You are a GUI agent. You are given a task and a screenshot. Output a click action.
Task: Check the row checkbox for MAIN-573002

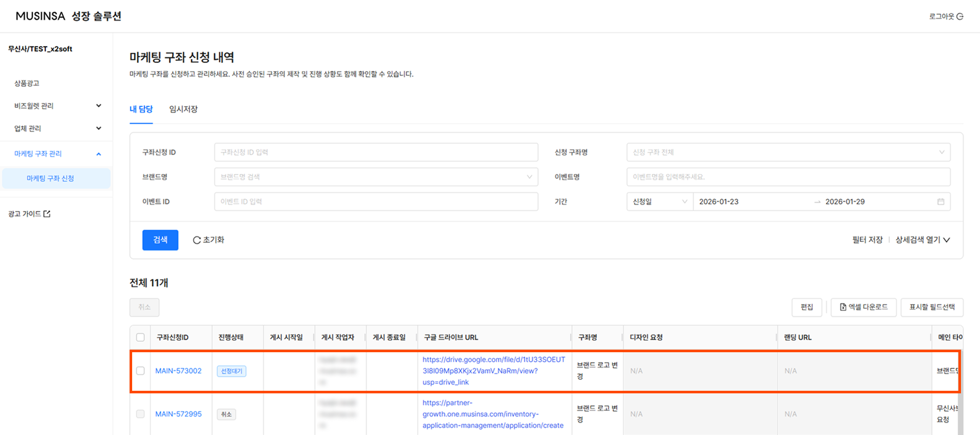pyautogui.click(x=140, y=371)
